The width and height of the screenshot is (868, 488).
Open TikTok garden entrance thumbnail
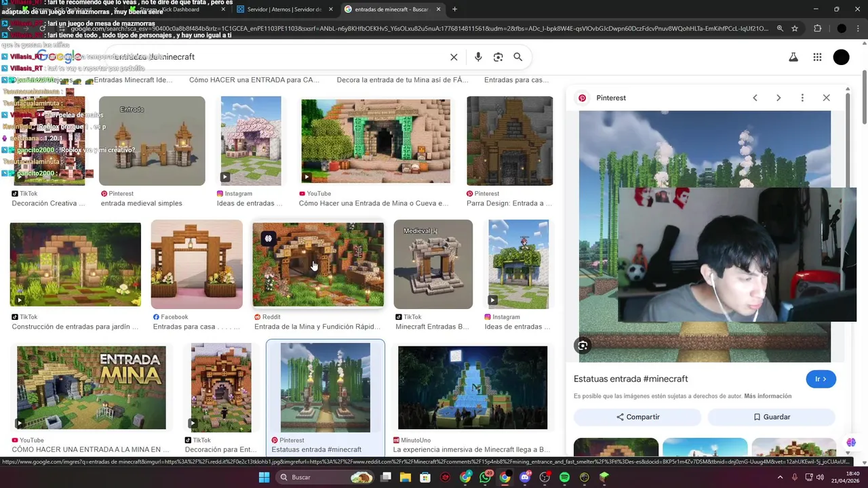point(75,264)
